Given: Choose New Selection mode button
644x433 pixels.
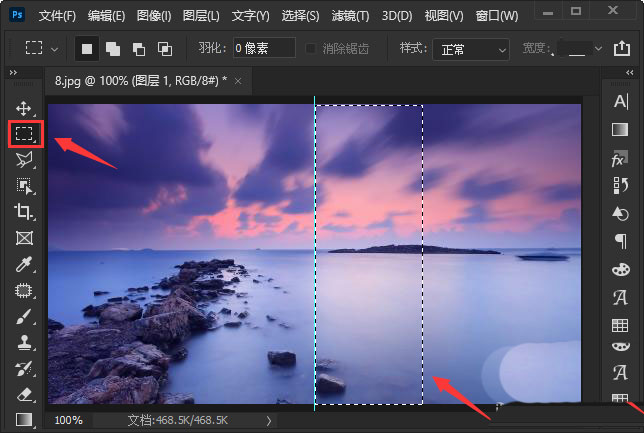Looking at the screenshot, I should pos(87,48).
